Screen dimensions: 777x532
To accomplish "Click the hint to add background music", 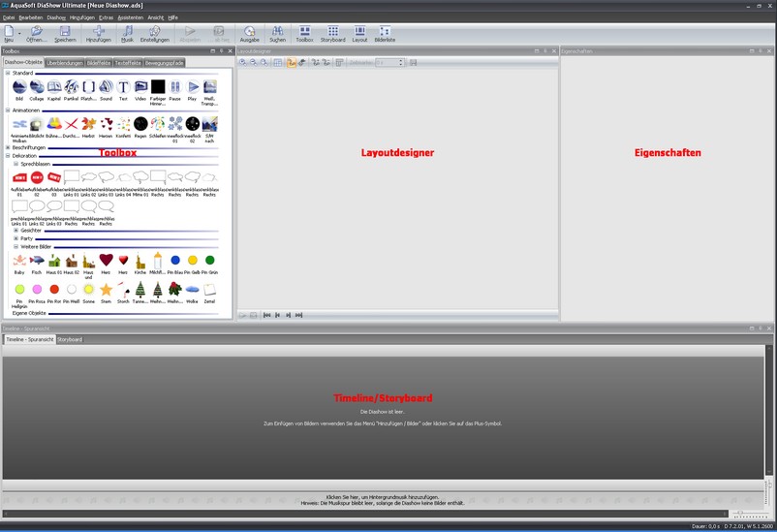I will point(388,496).
